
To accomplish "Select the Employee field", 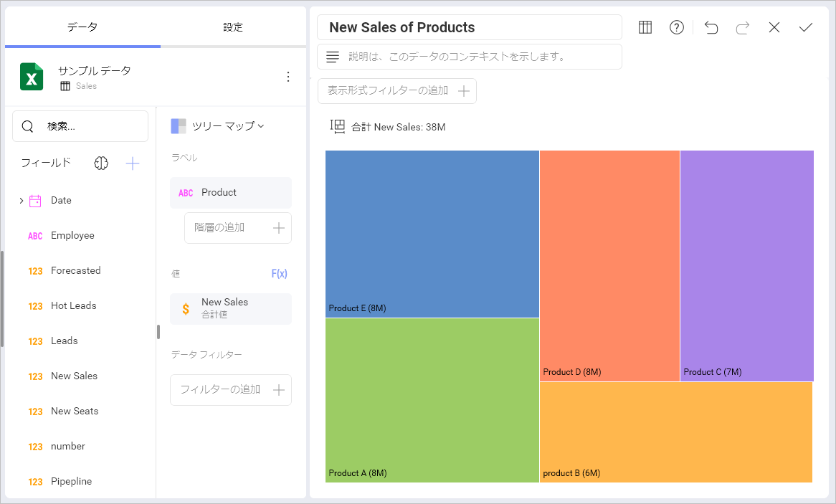I will 72,236.
